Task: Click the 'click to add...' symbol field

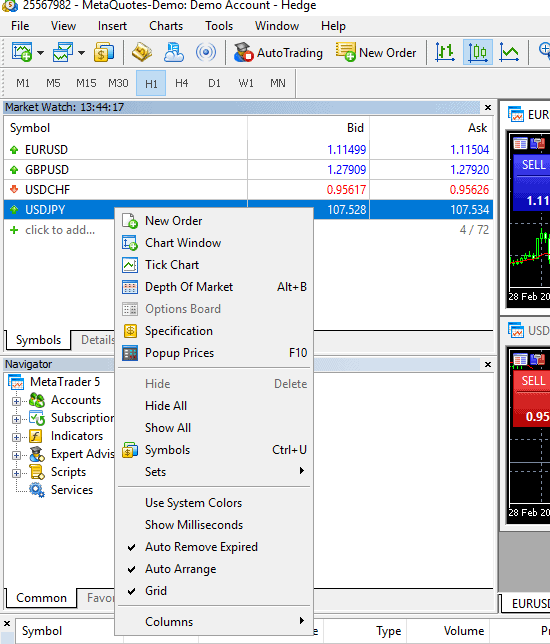Action: [60, 230]
